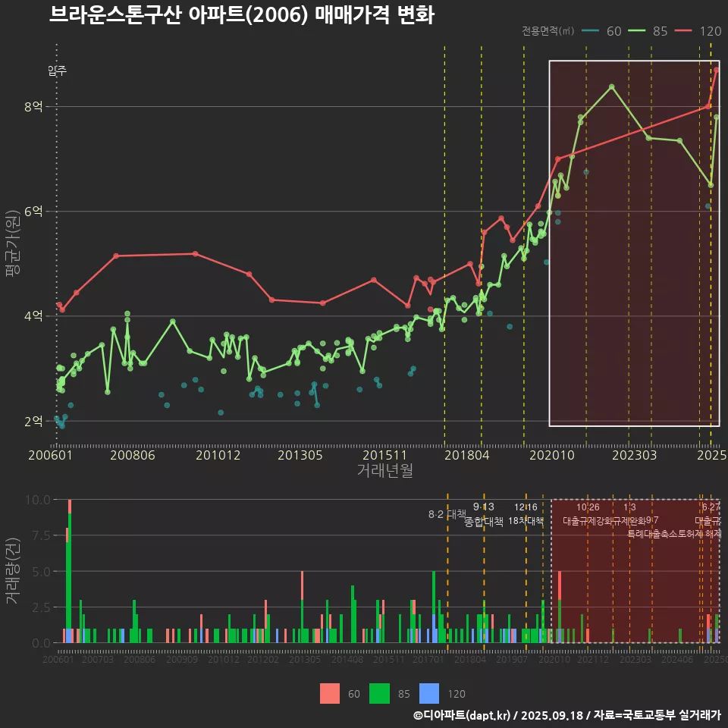Click the 2억 y-axis tick label
This screenshot has height=728, width=728.
[33, 421]
